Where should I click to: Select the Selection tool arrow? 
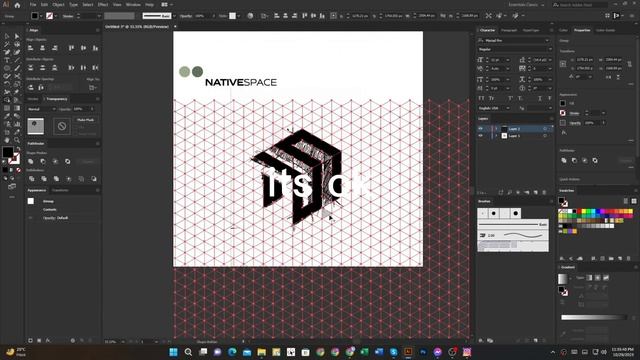pos(7,36)
